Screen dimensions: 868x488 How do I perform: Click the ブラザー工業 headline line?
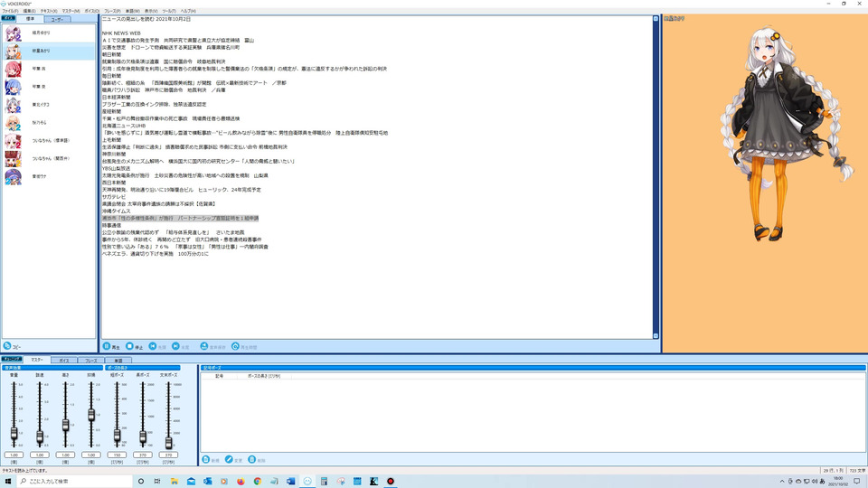point(154,105)
